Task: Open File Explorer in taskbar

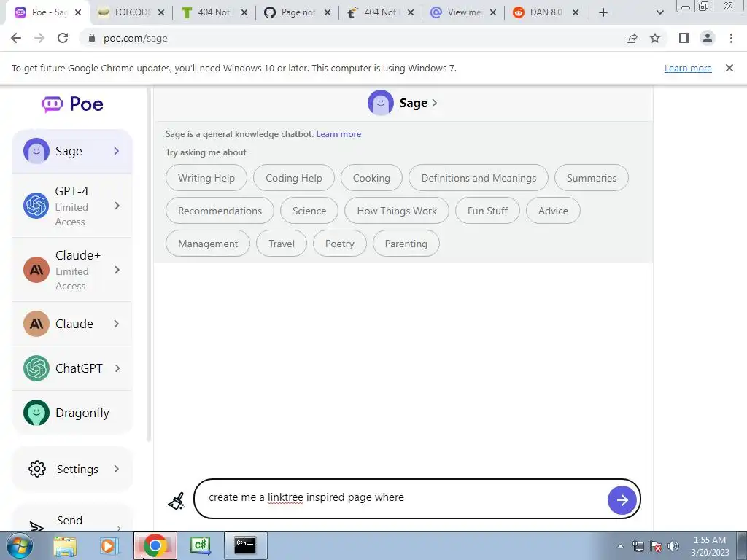Action: [65, 545]
